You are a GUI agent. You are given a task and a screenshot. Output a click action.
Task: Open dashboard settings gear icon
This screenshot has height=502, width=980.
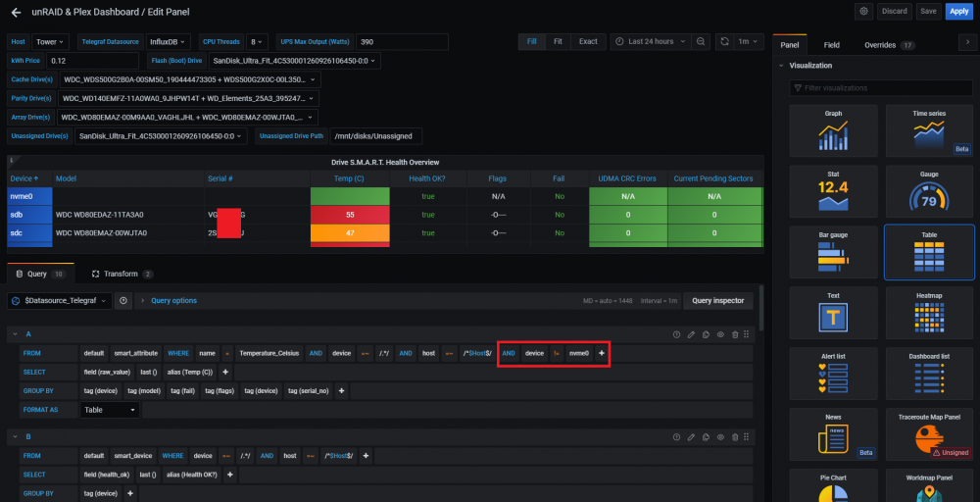pos(863,11)
